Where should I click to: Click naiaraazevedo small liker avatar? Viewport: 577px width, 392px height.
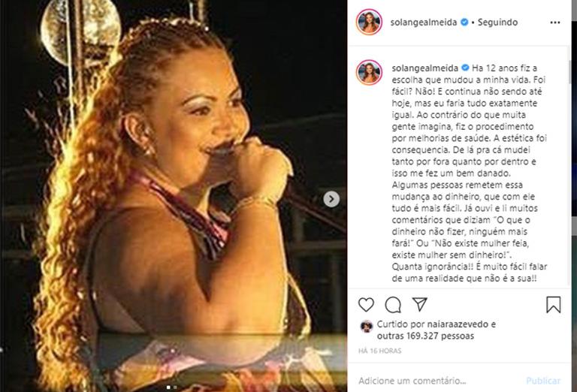click(x=367, y=326)
